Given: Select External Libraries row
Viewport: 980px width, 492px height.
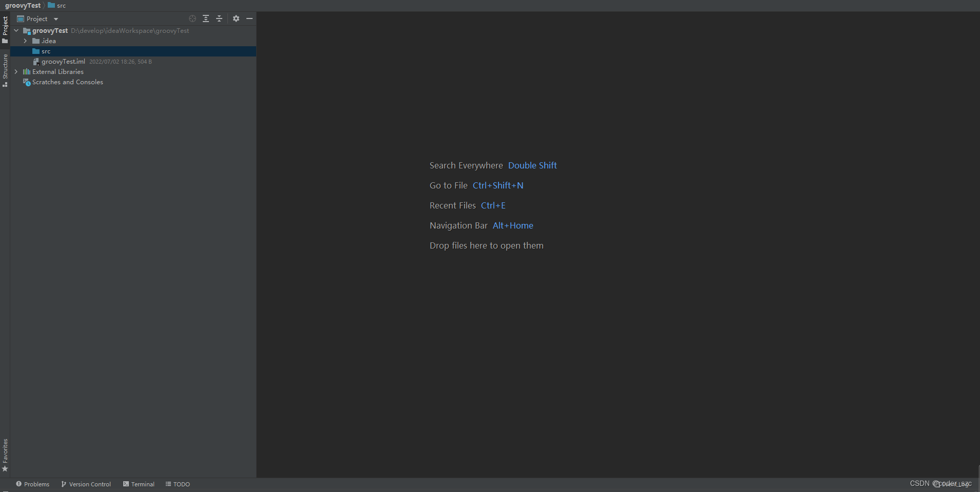Looking at the screenshot, I should click(x=133, y=72).
